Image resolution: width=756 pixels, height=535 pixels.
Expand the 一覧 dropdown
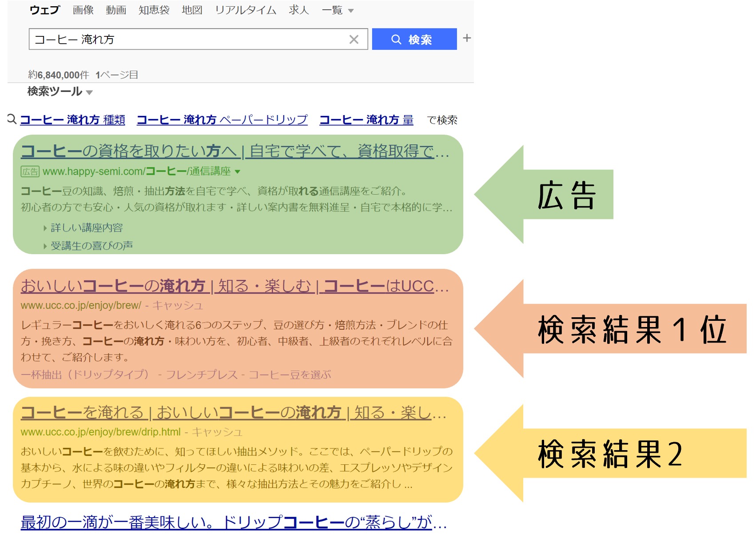click(333, 10)
